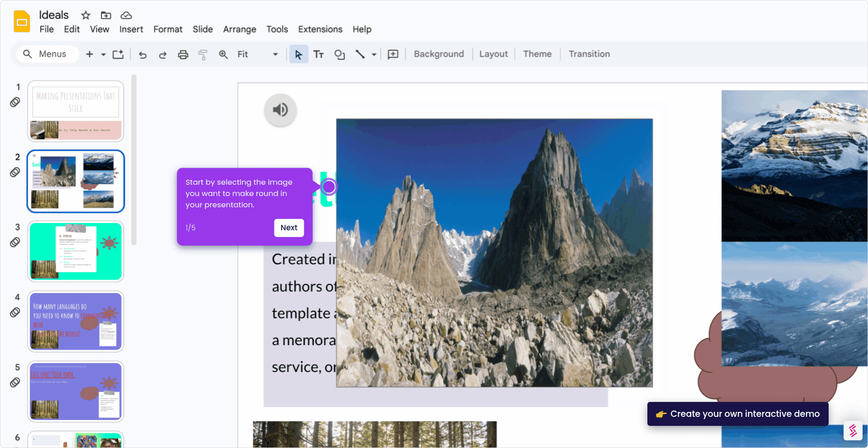
Task: Select the large rocky mountain image
Action: point(494,253)
